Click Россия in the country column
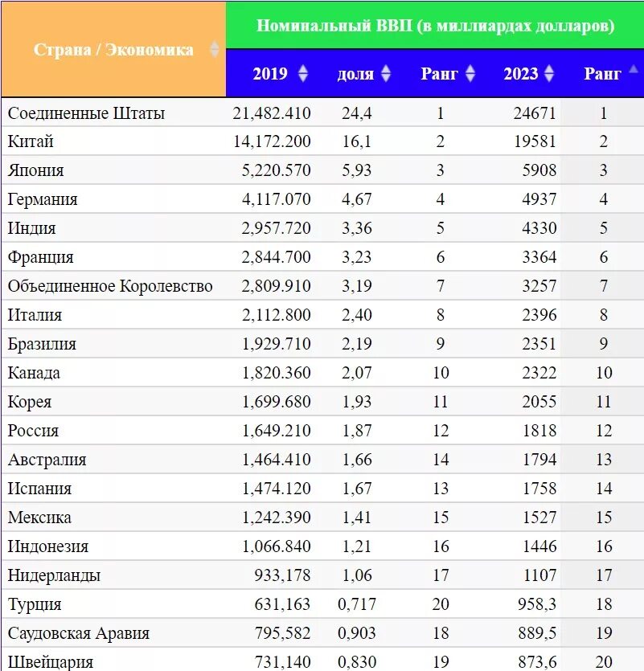Viewport: 644px width, 671px height. [x=33, y=431]
